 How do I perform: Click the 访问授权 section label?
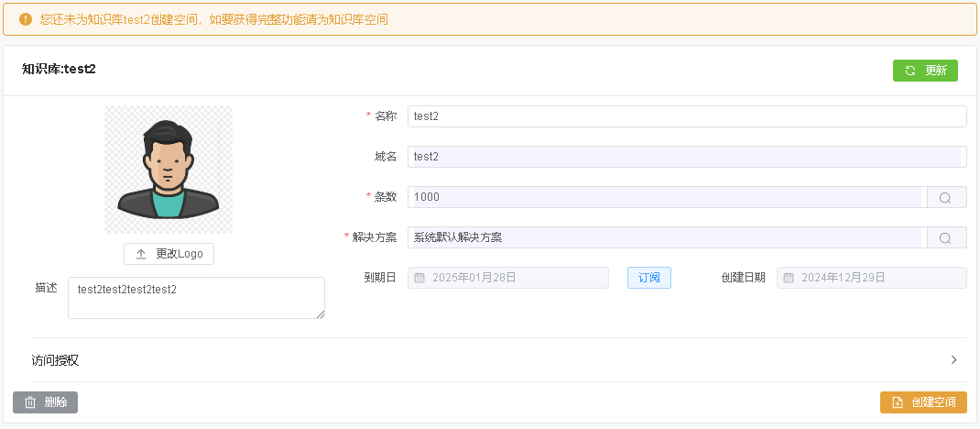tap(56, 360)
